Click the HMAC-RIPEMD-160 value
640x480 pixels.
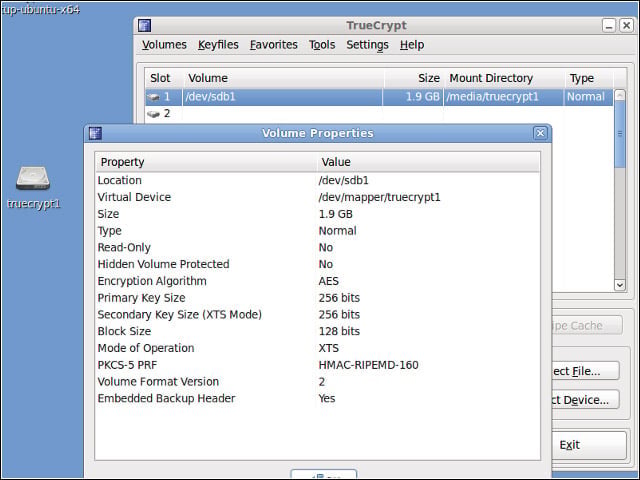[x=368, y=365]
